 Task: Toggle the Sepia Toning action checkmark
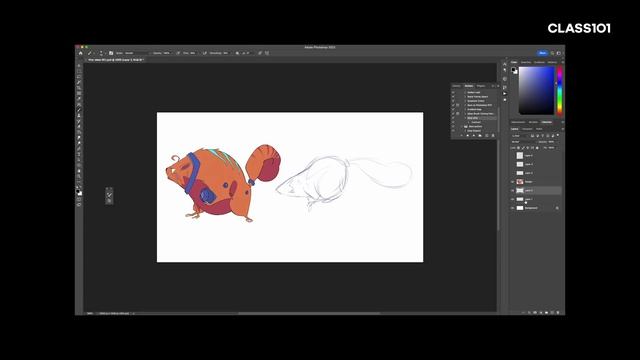(453, 97)
